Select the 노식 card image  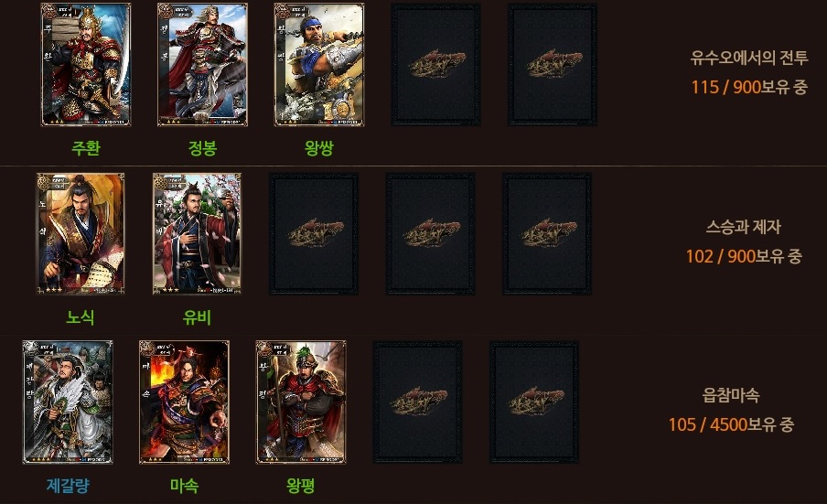81,233
